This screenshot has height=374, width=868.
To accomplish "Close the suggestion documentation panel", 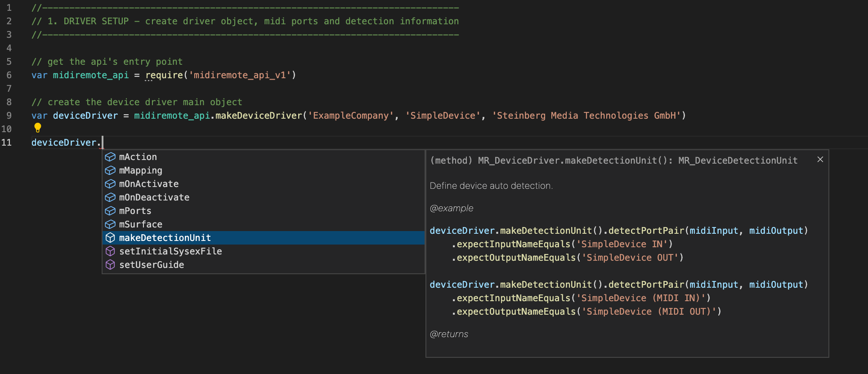I will coord(820,160).
